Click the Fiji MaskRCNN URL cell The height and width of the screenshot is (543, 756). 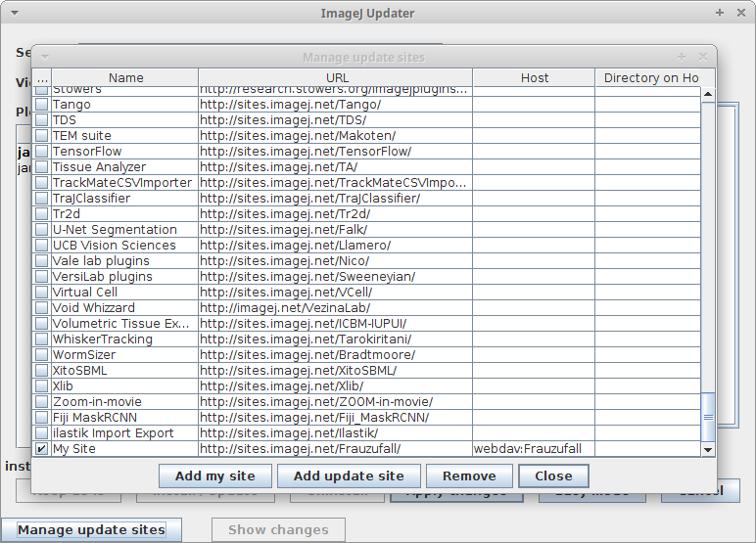[x=336, y=417]
